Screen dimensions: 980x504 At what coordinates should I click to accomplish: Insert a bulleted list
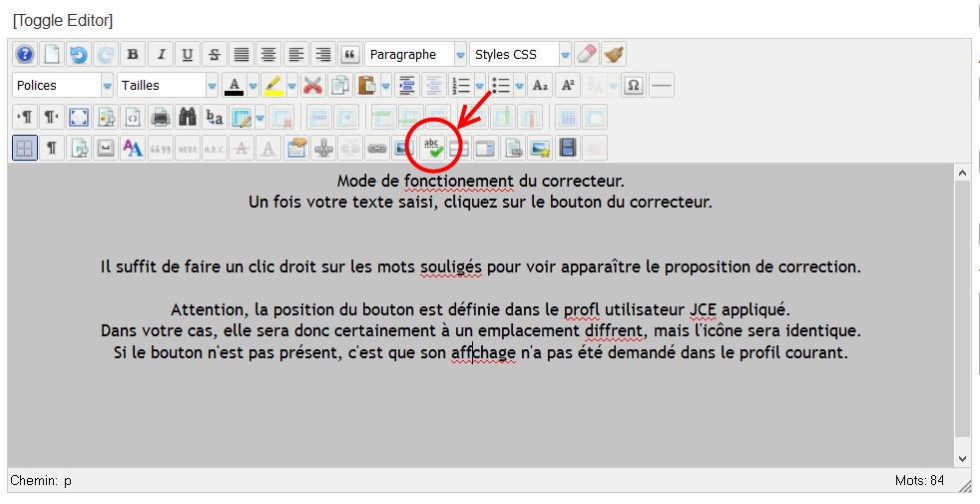pos(501,85)
